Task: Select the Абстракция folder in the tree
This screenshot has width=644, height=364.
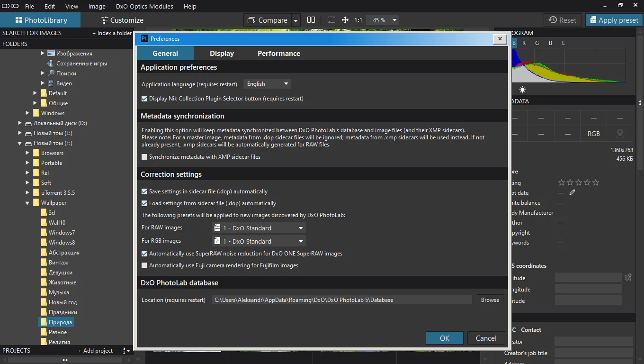Action: pos(64,253)
